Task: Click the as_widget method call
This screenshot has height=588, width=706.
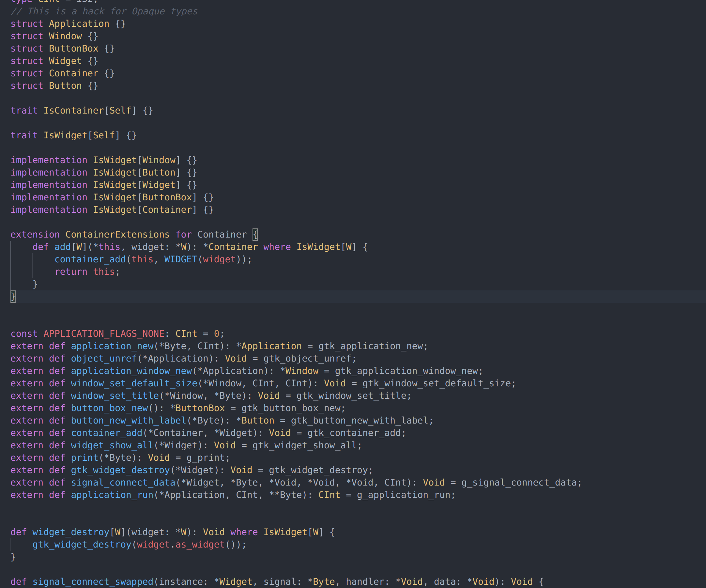Action: [x=200, y=545]
